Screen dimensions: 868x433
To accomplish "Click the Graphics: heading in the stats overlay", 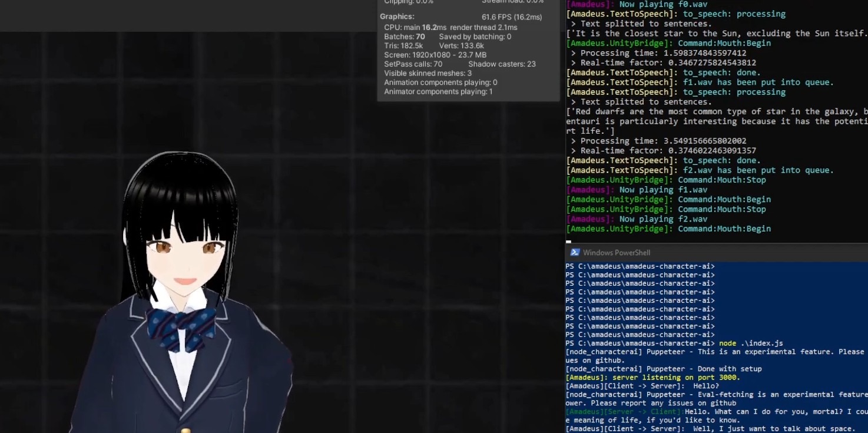I will (x=397, y=16).
